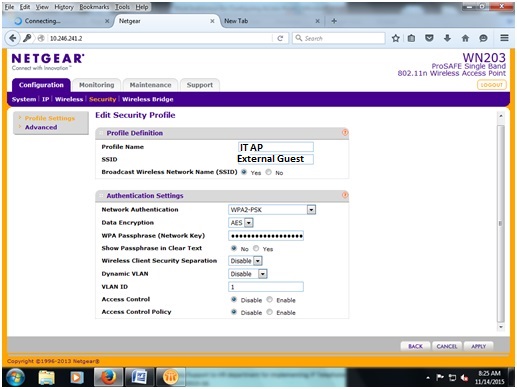Image resolution: width=517 pixels, height=389 pixels.
Task: Open the Configuration tab
Action: point(41,85)
